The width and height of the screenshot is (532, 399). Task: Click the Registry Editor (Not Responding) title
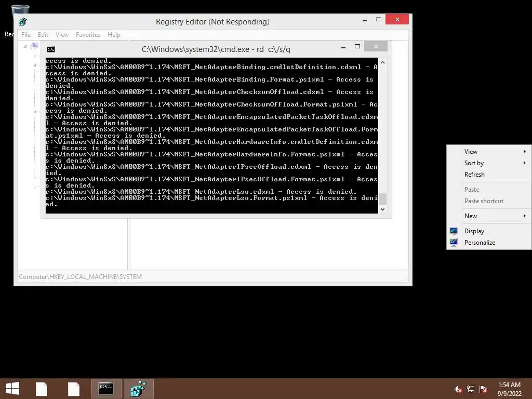(212, 22)
